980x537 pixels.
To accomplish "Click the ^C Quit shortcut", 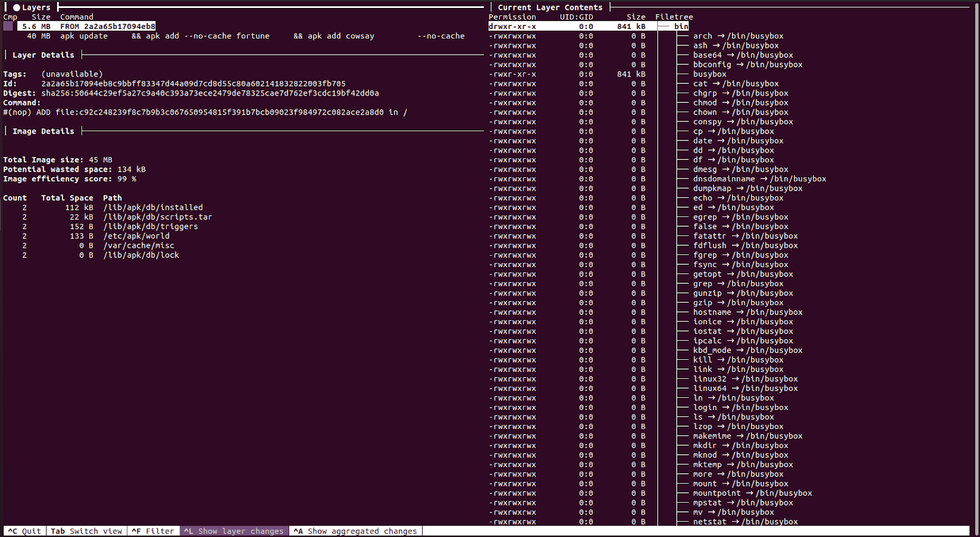I will pos(24,531).
